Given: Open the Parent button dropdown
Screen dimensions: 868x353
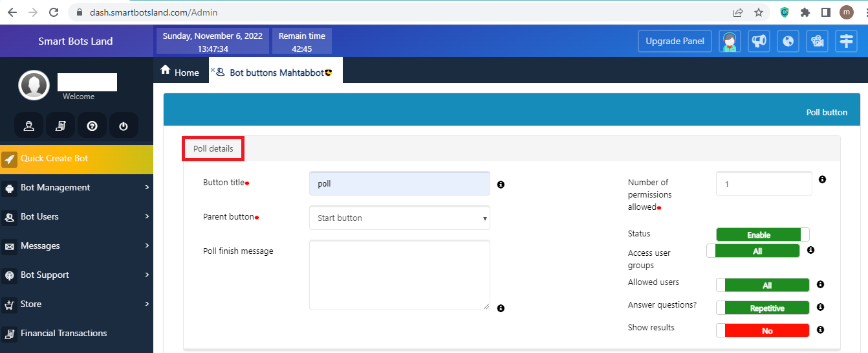Looking at the screenshot, I should tap(399, 218).
